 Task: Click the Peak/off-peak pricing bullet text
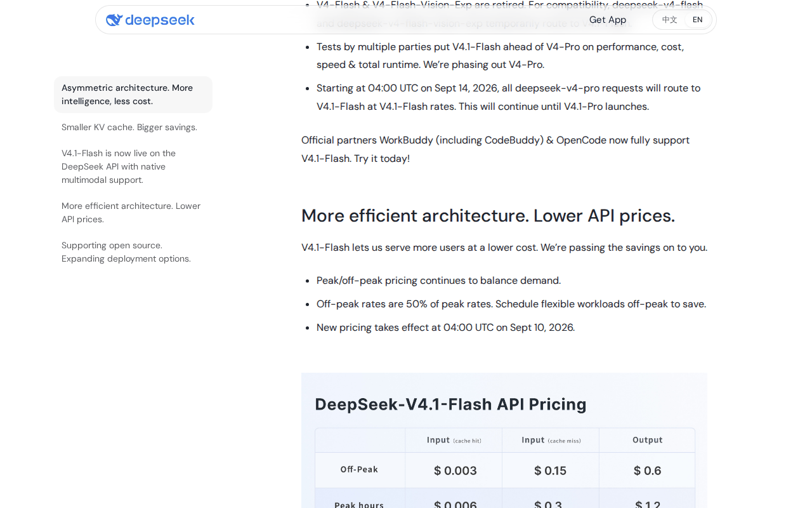438,281
